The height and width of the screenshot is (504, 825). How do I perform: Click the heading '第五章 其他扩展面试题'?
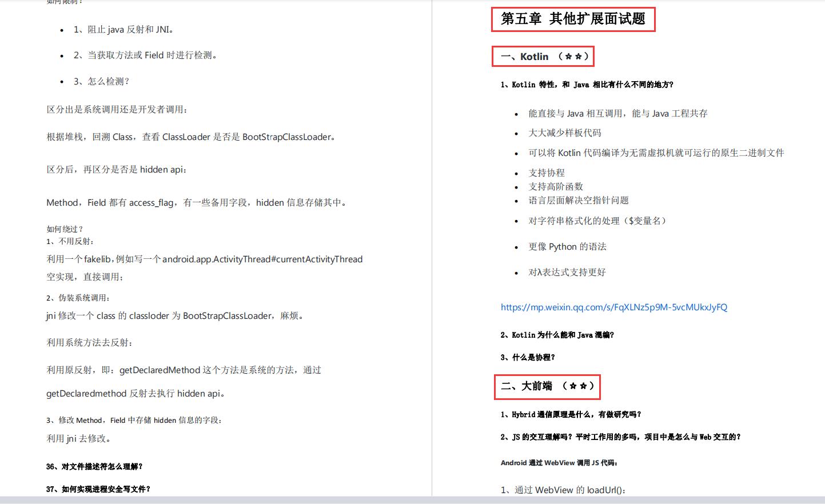coord(573,19)
